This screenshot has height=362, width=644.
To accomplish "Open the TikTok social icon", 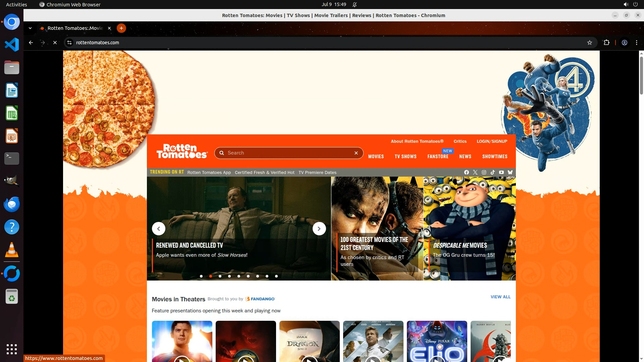I will (x=492, y=172).
